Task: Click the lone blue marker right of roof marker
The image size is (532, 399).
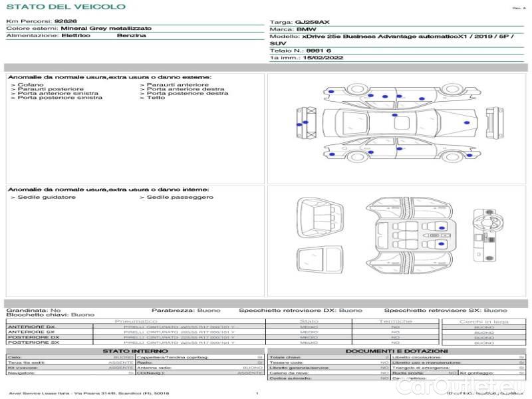Action: pos(467,124)
